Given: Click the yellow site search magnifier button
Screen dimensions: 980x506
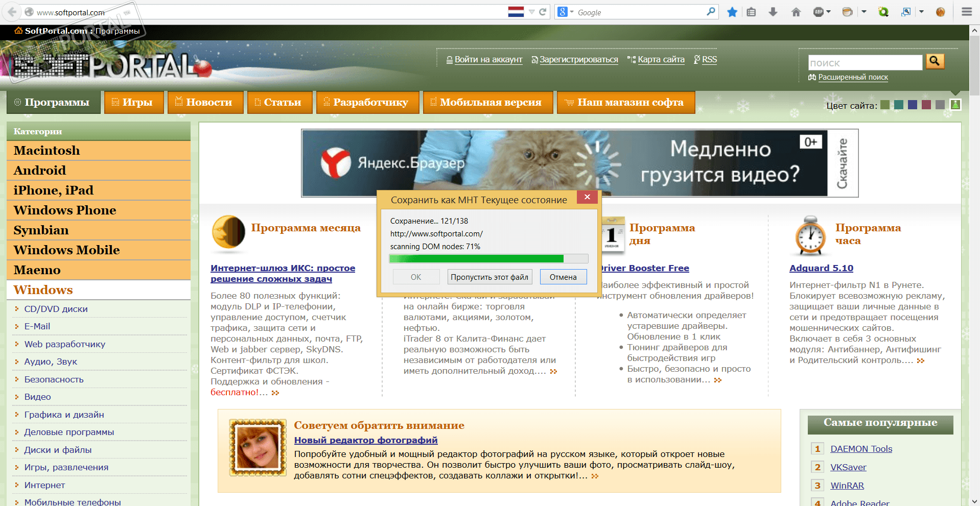Looking at the screenshot, I should (x=935, y=61).
